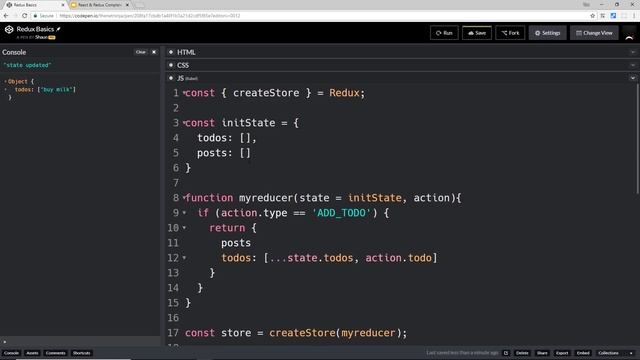Click the open-in-new-window icon in footer
Viewport: 640px width, 360px height.
pos(506,353)
